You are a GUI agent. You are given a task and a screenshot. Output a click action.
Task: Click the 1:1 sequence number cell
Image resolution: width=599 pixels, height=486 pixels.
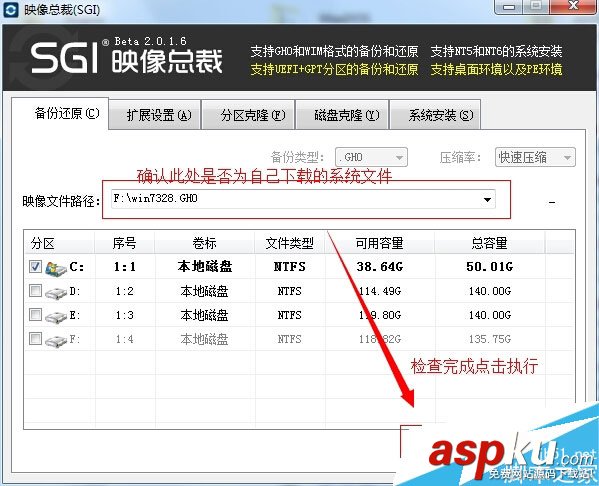coord(125,267)
